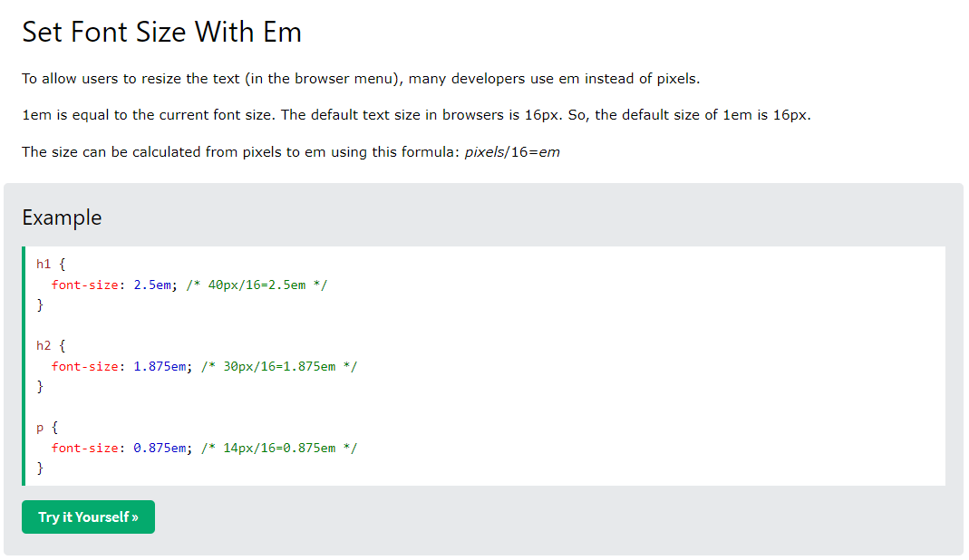Click the Example heading
Screen dimensions: 969x560
62,217
